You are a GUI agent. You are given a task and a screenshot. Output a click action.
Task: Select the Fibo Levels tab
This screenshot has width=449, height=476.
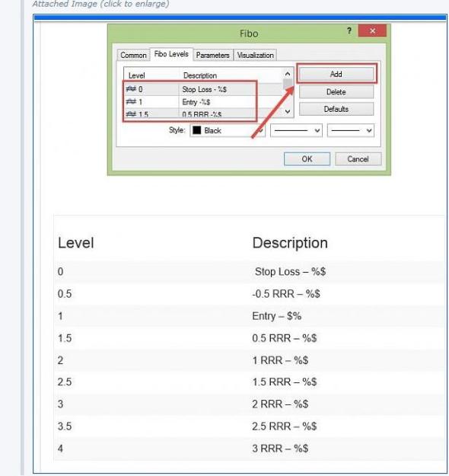(171, 54)
